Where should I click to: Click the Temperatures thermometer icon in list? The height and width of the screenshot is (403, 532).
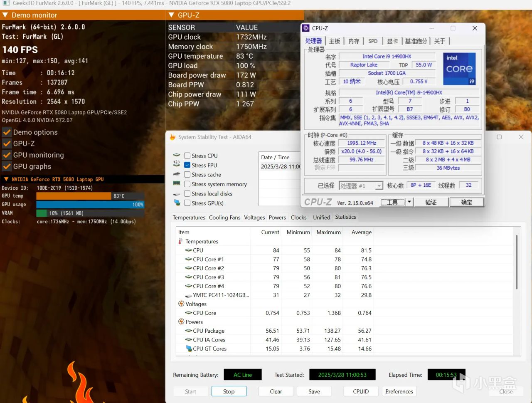pos(181,241)
